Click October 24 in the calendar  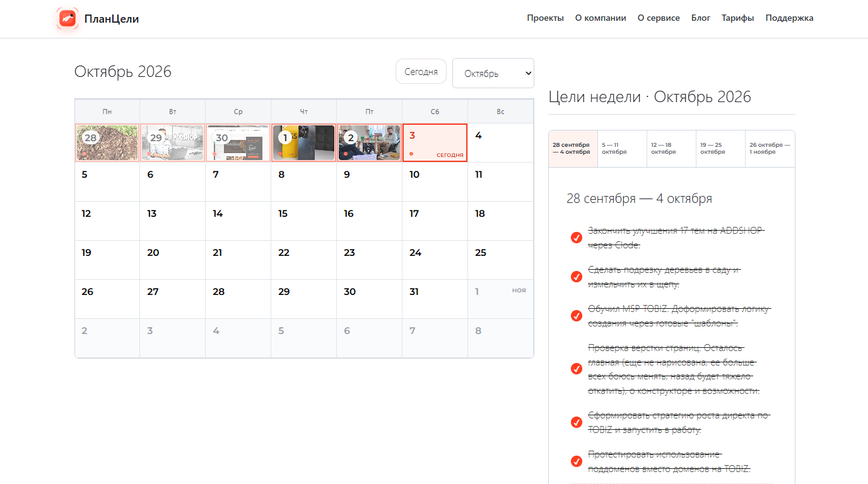[x=435, y=260]
